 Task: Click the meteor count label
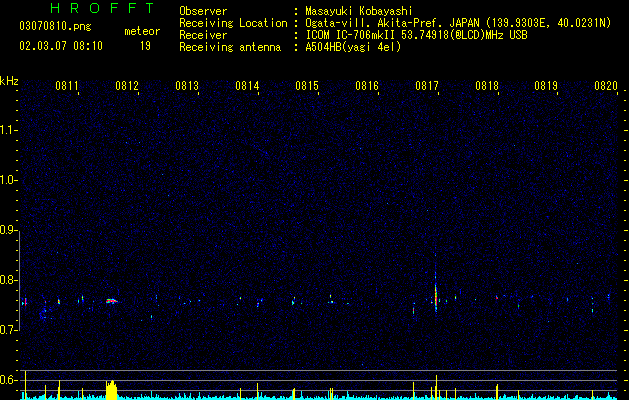pyautogui.click(x=142, y=31)
